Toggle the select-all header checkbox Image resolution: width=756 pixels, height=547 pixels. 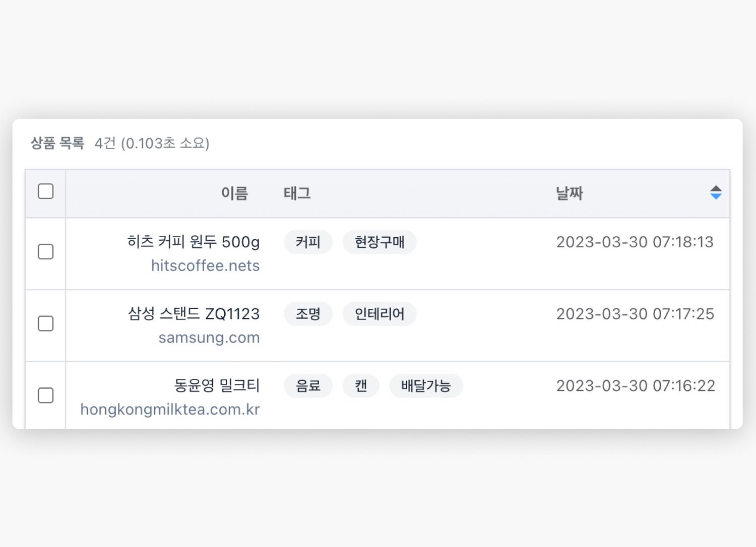pos(46,191)
